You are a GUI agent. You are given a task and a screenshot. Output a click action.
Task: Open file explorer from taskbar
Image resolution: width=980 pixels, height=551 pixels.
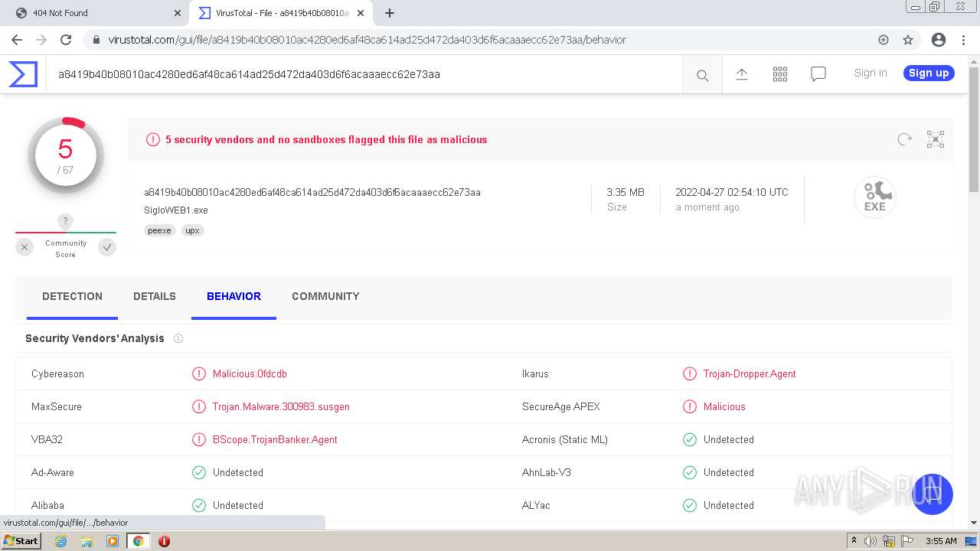(87, 541)
